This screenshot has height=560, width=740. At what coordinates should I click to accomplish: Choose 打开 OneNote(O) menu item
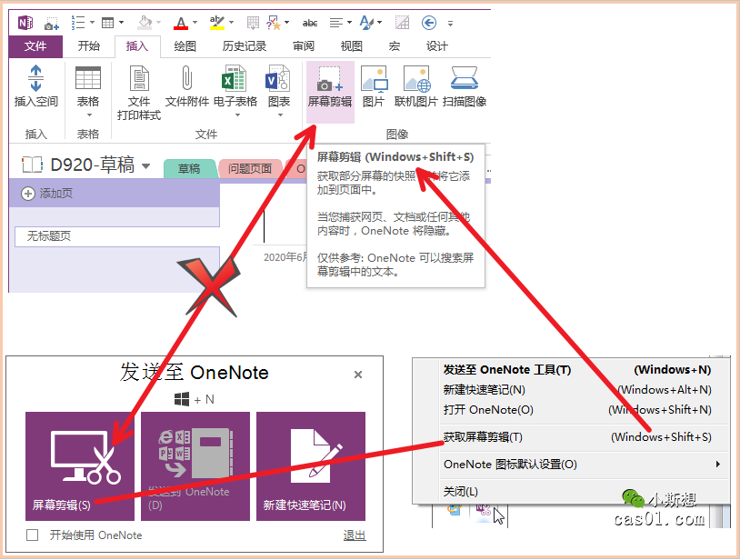[x=576, y=410]
